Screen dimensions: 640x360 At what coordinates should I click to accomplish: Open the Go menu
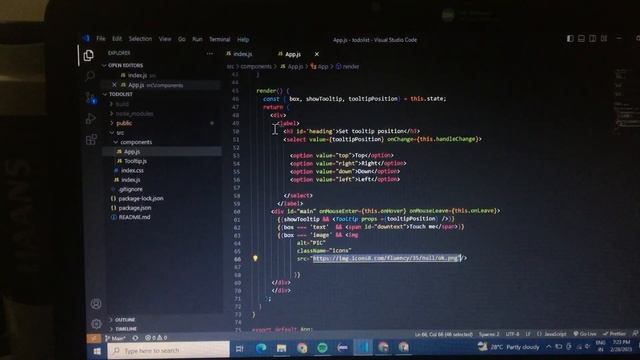pos(182,39)
